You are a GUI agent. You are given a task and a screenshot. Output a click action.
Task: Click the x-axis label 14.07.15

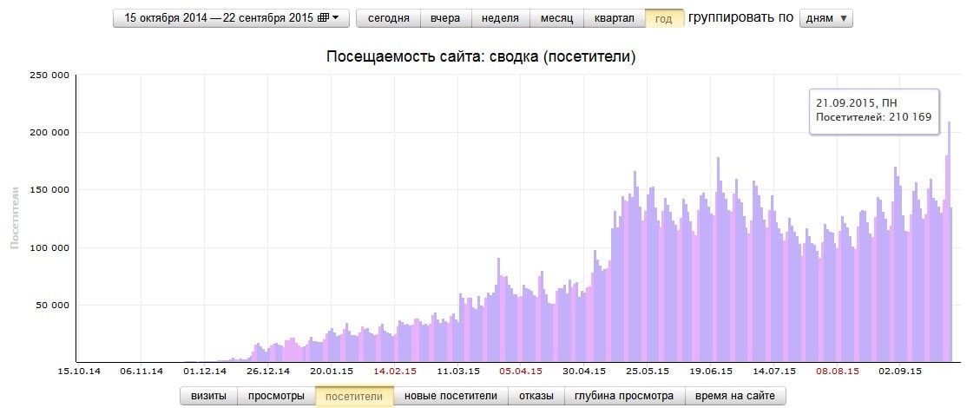774,372
